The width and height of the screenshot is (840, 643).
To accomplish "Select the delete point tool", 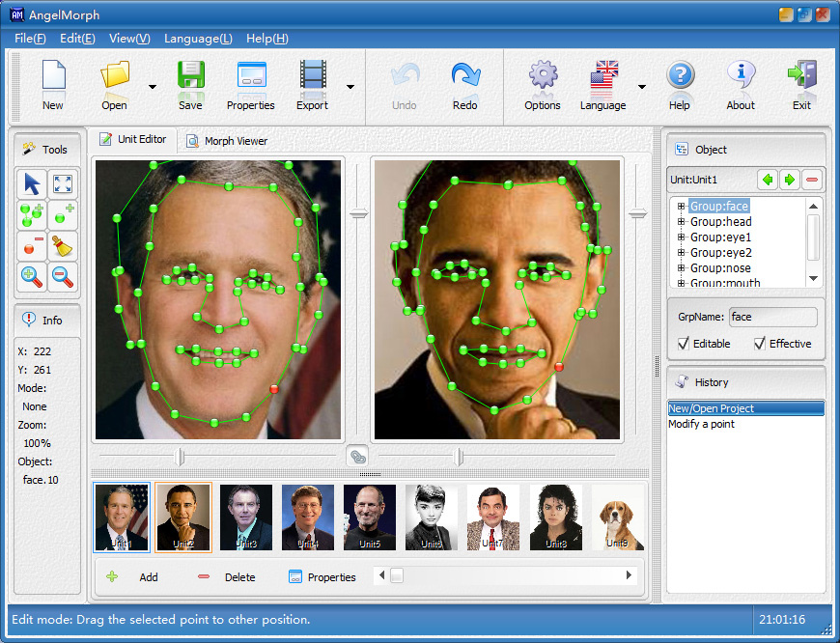I will [32, 245].
